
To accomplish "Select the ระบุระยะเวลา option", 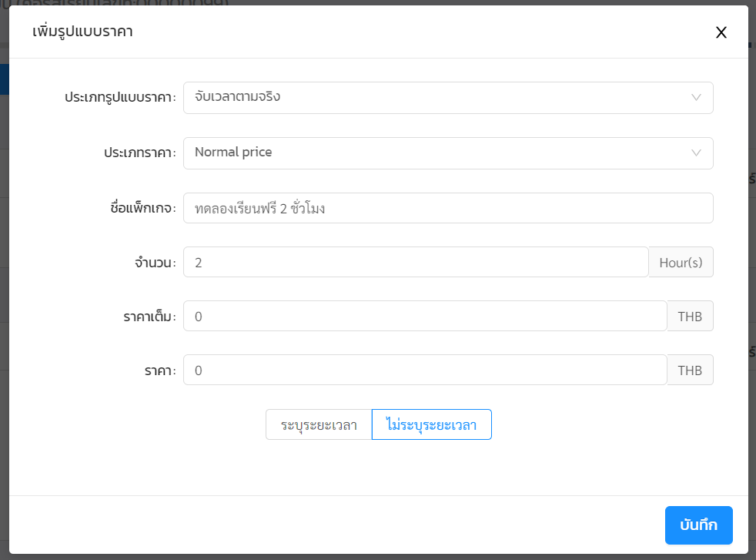I will click(x=319, y=424).
